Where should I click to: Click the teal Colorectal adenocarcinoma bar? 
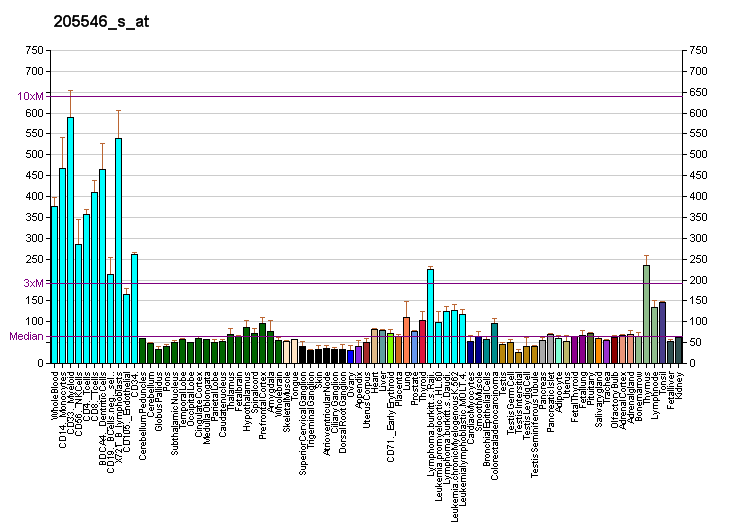tap(494, 343)
